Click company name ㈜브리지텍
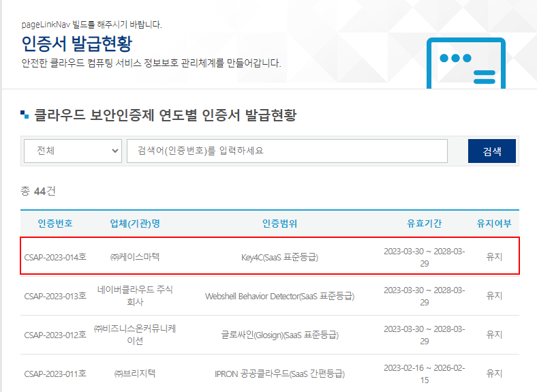 click(x=135, y=373)
